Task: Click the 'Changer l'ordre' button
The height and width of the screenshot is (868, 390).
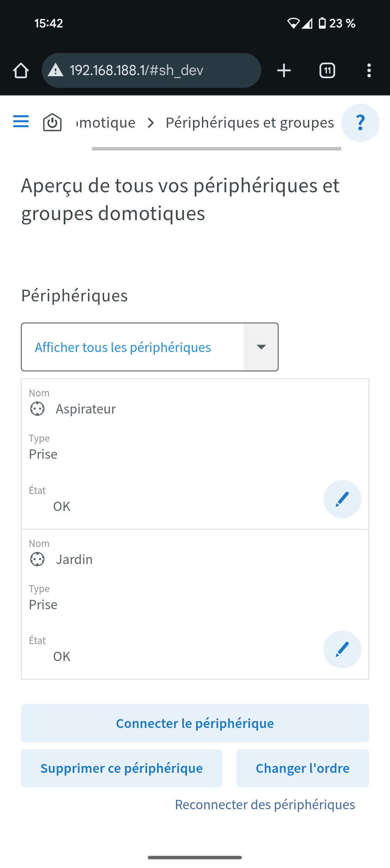Action: 303,768
